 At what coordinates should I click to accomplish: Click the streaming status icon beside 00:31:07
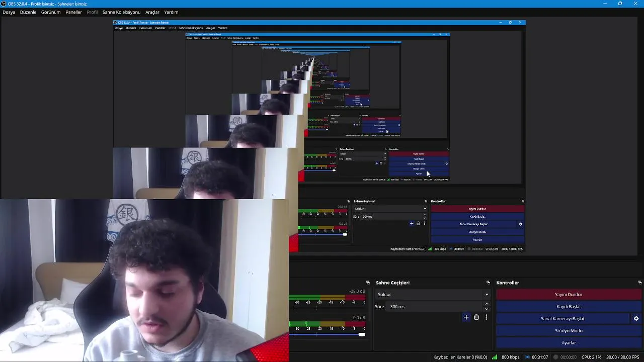pos(527,357)
